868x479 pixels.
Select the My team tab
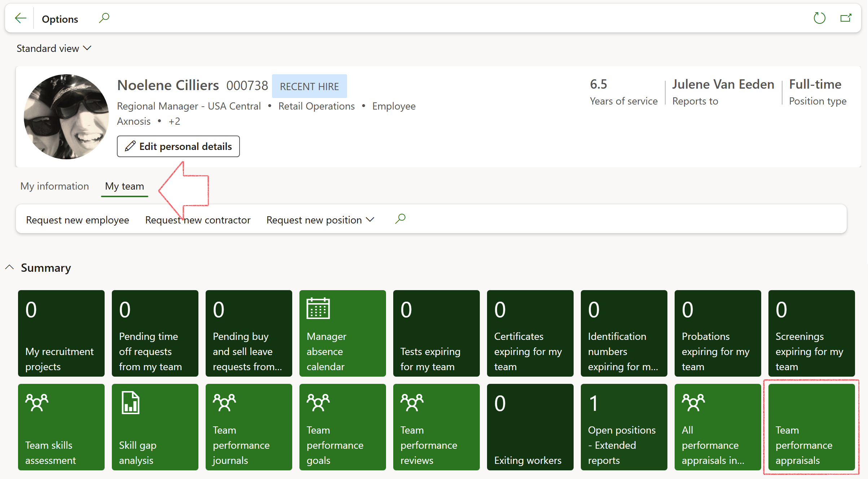(x=124, y=186)
